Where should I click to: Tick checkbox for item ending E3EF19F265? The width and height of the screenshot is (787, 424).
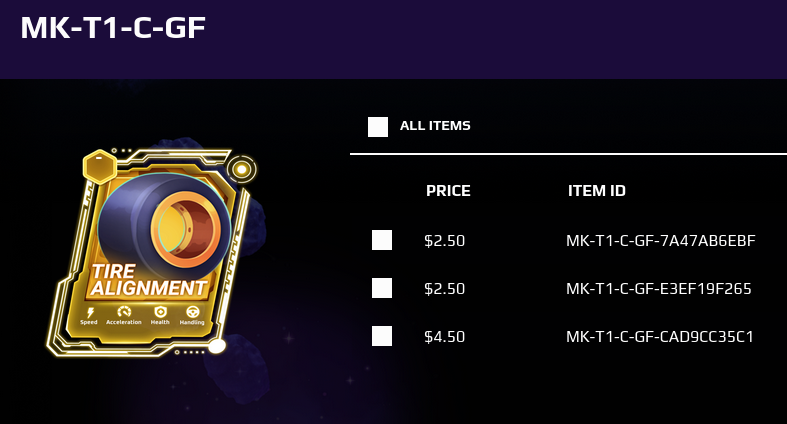tap(382, 288)
